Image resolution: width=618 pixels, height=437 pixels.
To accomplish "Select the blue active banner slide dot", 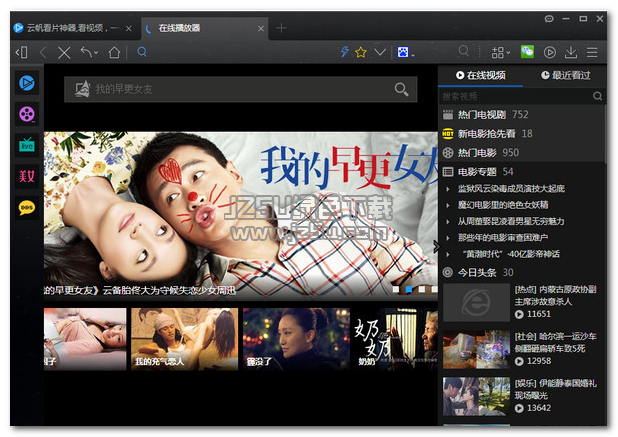I will point(409,290).
